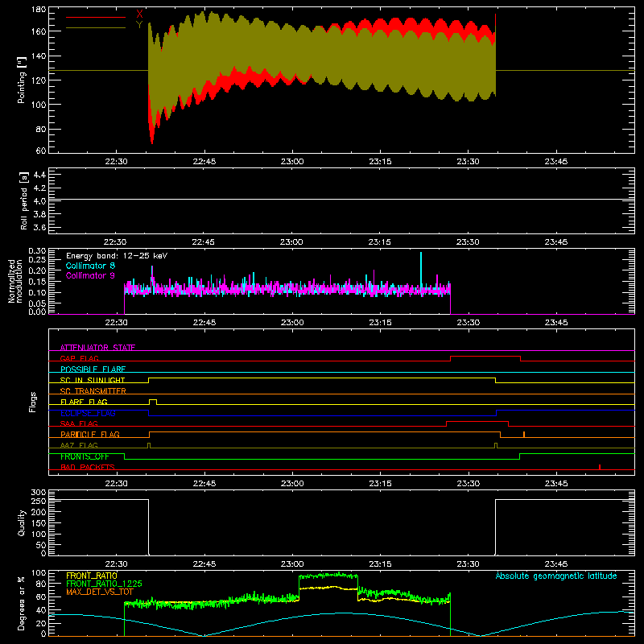Click the 'Normalized modulation' axis title
This screenshot has width=644, height=644.
[x=15, y=281]
